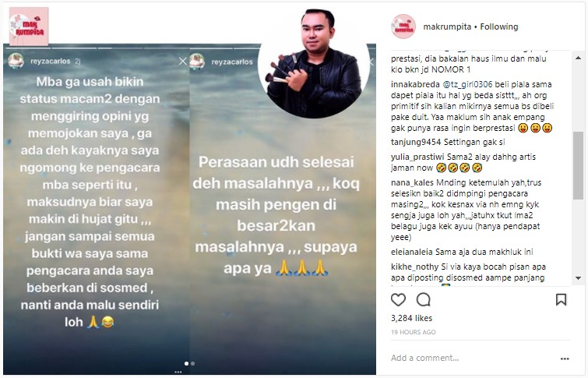Save post with bookmark icon
This screenshot has width=588, height=378.
561,299
